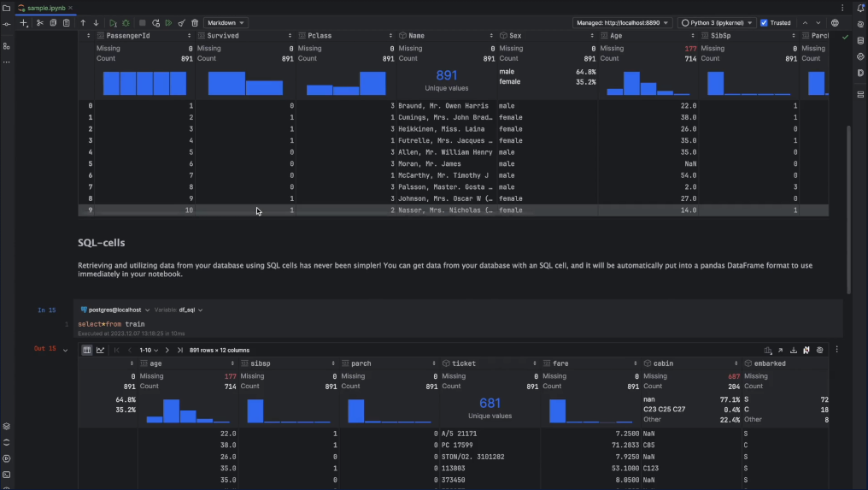The width and height of the screenshot is (868, 490).
Task: Expand the Managed localhost server dropdown
Action: (x=622, y=23)
